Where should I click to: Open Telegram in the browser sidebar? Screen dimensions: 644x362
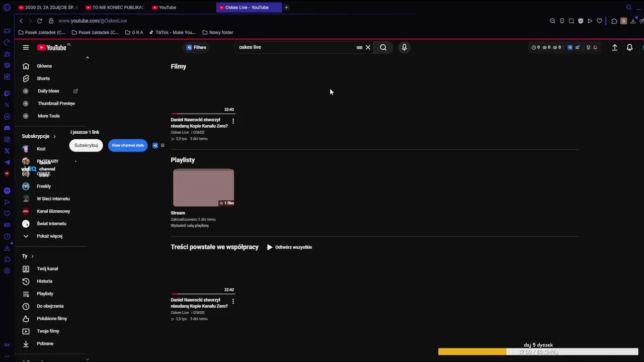pos(7,162)
